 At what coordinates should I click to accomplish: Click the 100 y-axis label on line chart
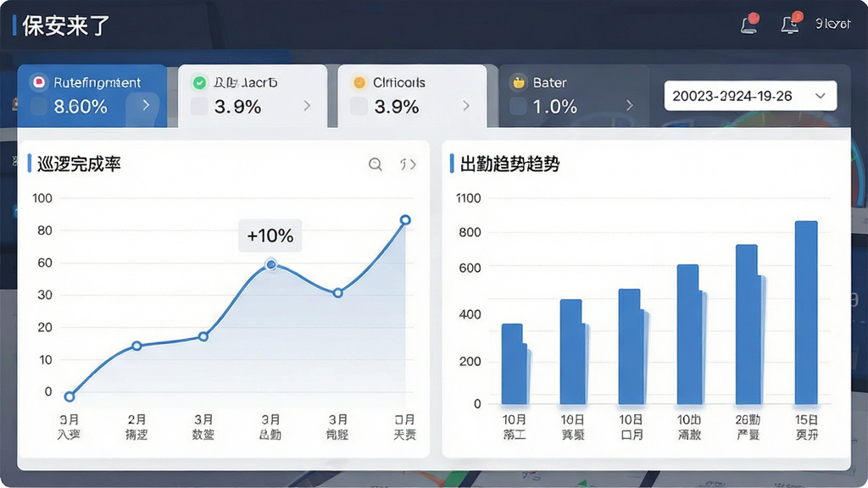[42, 198]
